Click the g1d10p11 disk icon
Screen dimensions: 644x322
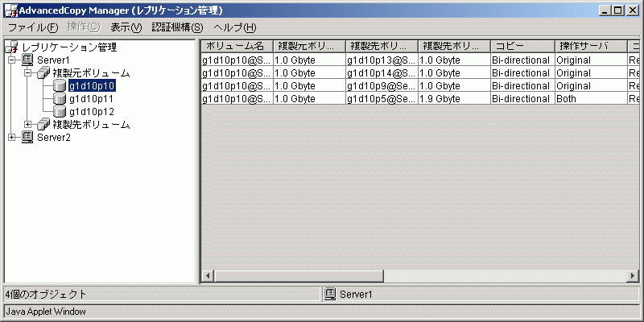[60, 98]
